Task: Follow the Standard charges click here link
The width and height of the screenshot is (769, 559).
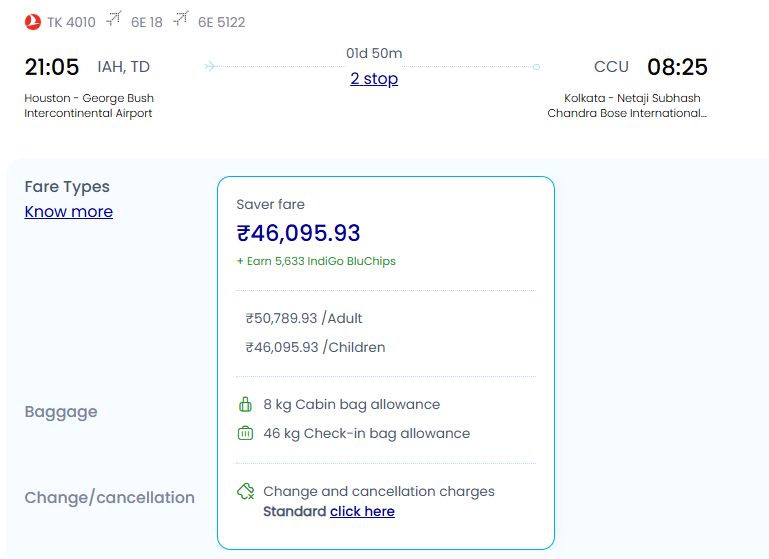Action: (x=362, y=512)
